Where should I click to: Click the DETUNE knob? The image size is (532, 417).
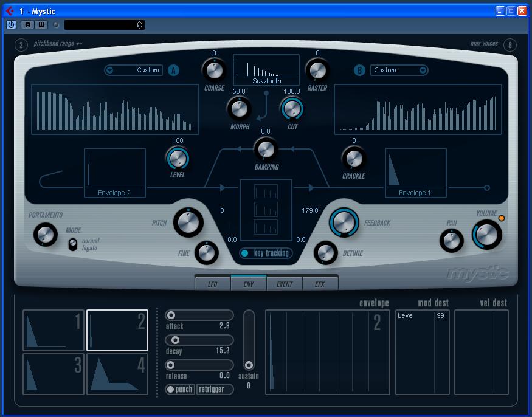pyautogui.click(x=326, y=253)
